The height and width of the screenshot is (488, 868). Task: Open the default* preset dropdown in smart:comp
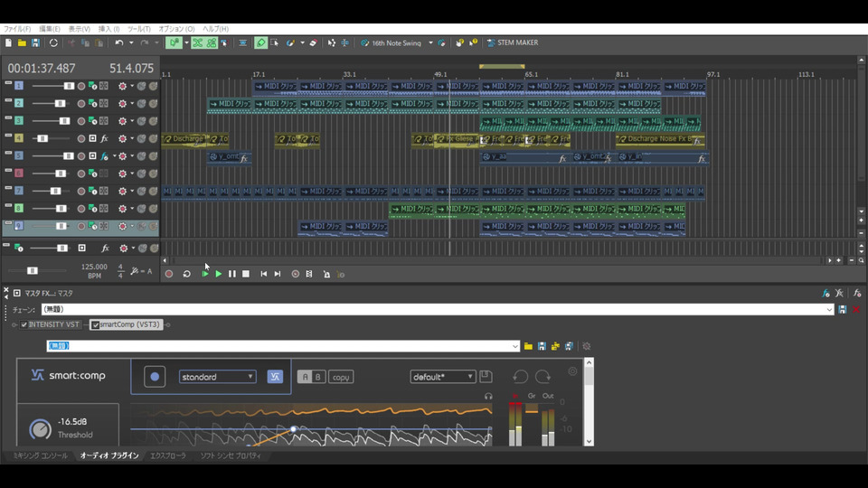pyautogui.click(x=442, y=377)
